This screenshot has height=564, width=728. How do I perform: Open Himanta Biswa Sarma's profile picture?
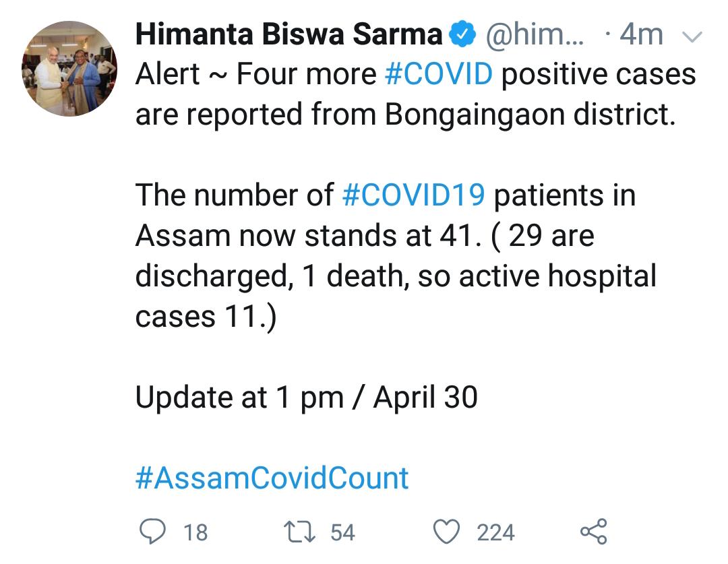pos(70,69)
